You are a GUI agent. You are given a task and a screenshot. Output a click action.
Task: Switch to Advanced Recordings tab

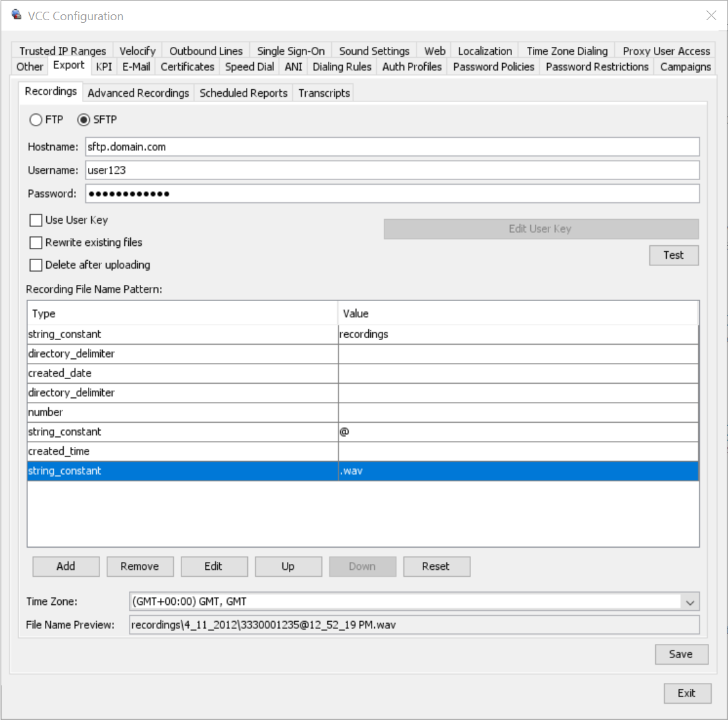(138, 93)
